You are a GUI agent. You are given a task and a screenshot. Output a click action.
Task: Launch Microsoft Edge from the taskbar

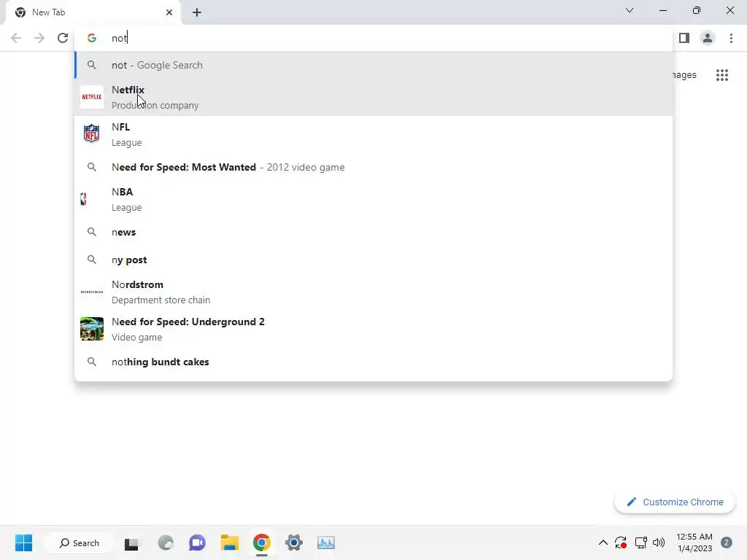point(166,542)
